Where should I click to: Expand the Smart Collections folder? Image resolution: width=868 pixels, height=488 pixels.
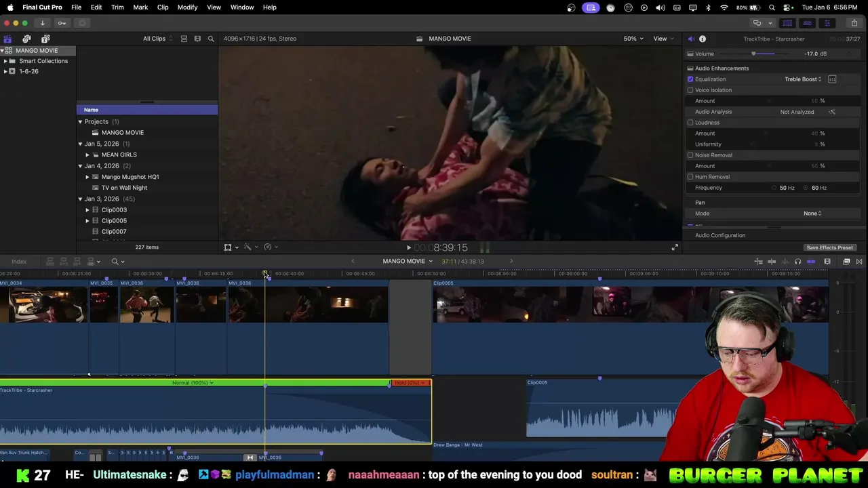point(5,61)
